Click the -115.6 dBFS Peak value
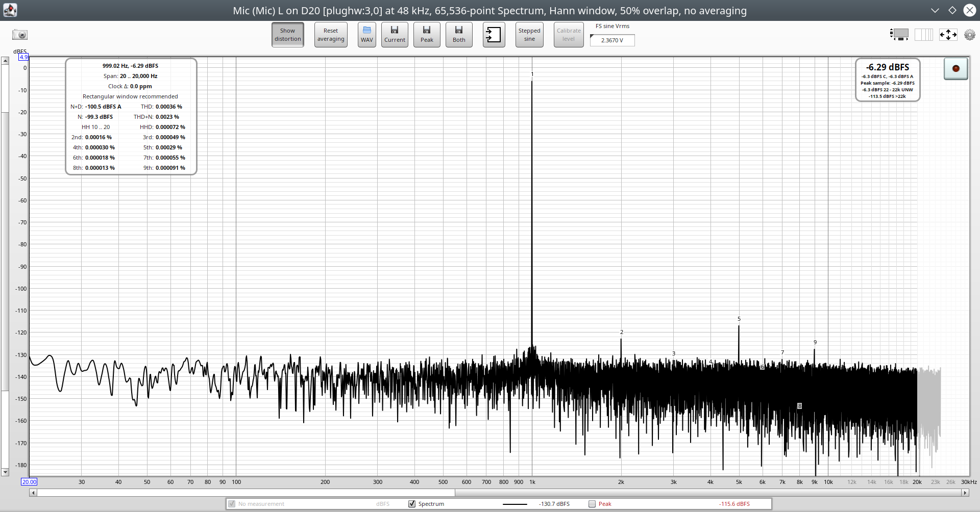This screenshot has height=512, width=980. 734,504
